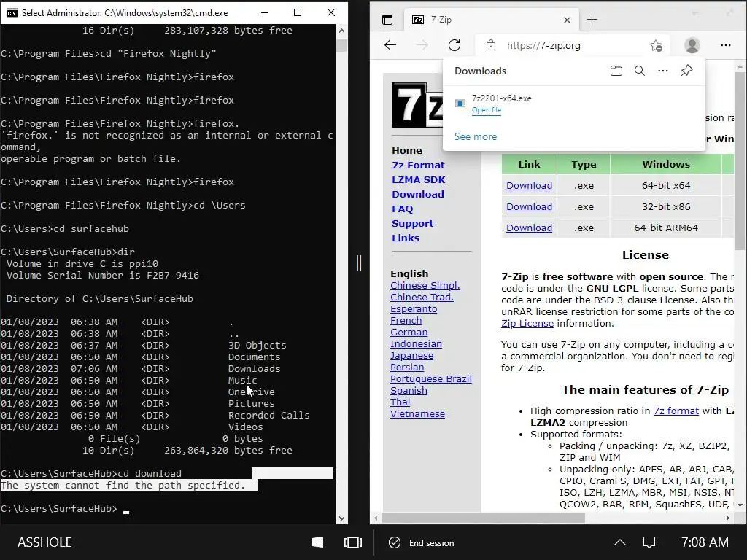
Task: Close the 7-Zip browser tab
Action: (x=567, y=20)
